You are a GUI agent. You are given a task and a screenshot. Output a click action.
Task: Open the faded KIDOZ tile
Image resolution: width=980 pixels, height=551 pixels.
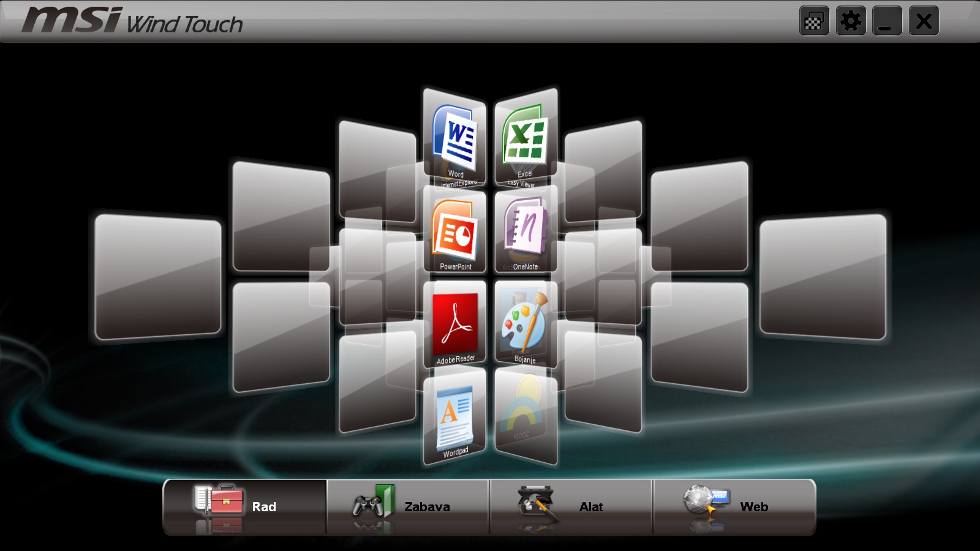(526, 417)
